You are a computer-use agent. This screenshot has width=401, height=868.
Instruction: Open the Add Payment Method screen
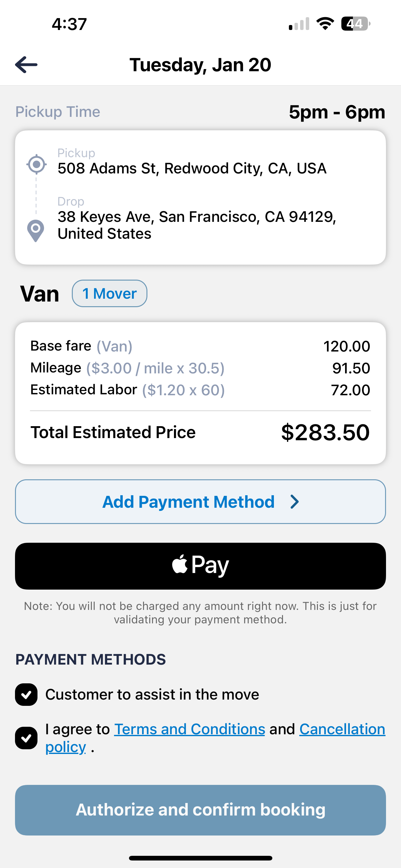pyautogui.click(x=200, y=502)
